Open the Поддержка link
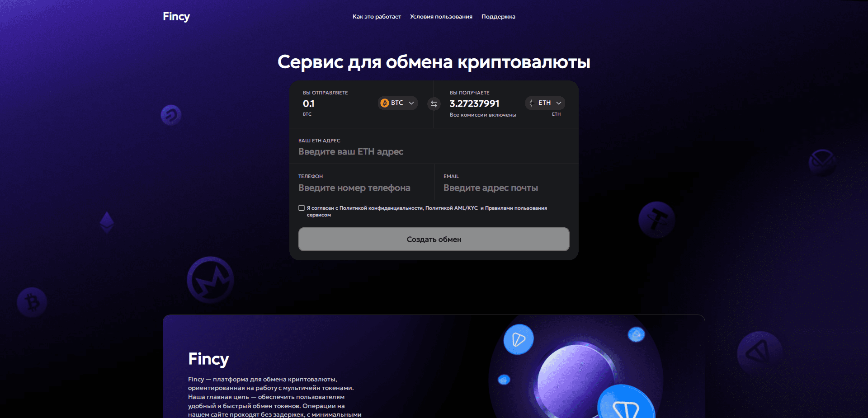Screen dimensions: 868x418 [x=498, y=16]
